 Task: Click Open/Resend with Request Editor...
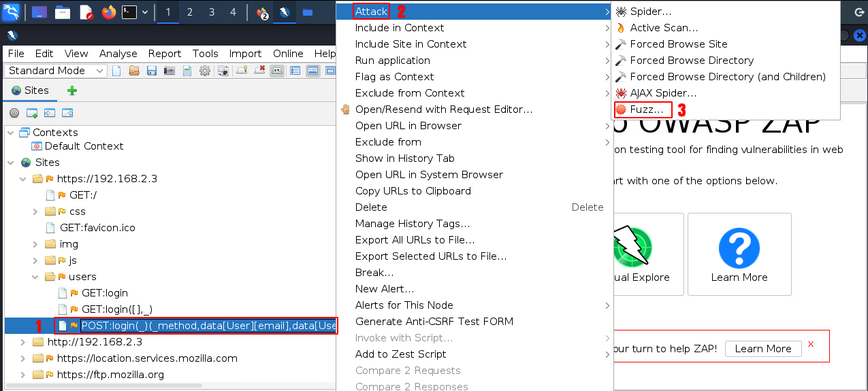(x=443, y=109)
